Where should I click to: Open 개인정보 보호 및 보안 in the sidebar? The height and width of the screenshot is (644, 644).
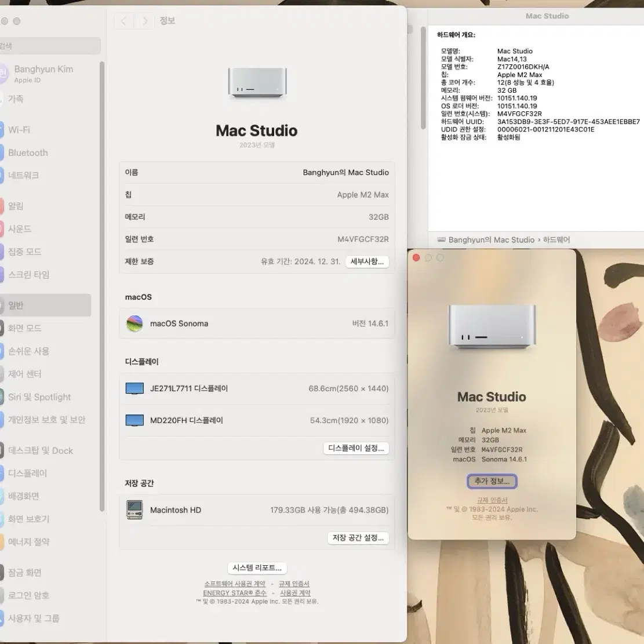pos(46,420)
